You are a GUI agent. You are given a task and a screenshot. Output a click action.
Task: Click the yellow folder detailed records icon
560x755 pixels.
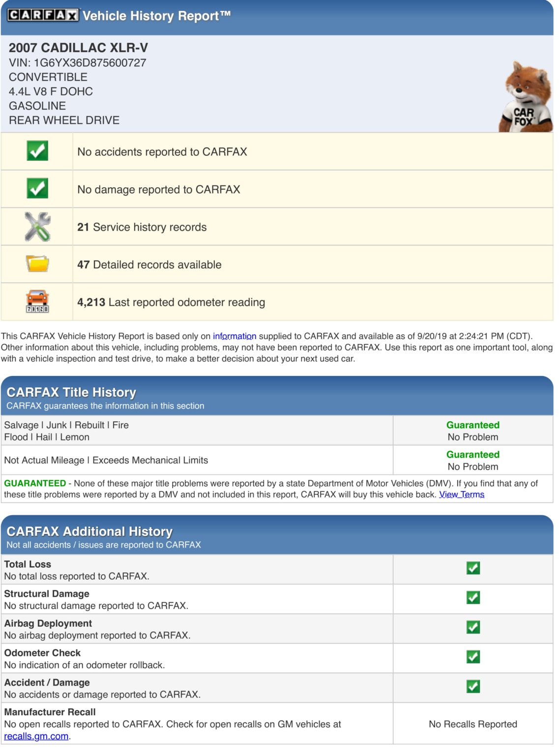pyautogui.click(x=37, y=264)
